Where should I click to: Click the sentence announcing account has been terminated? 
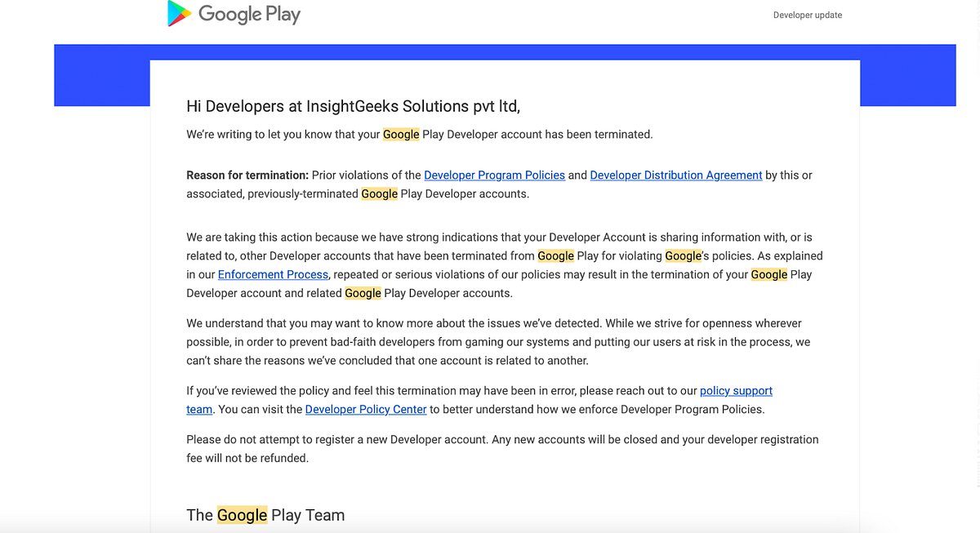(420, 134)
